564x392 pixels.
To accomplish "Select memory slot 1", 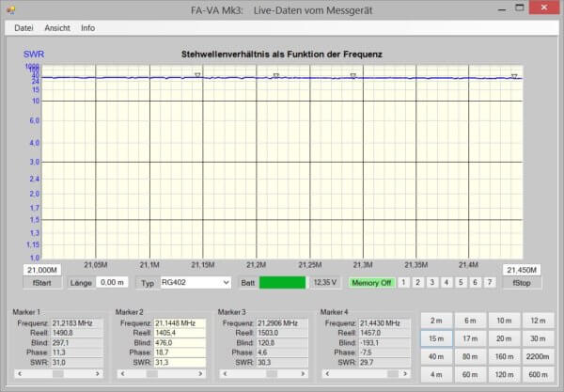I will (x=403, y=283).
